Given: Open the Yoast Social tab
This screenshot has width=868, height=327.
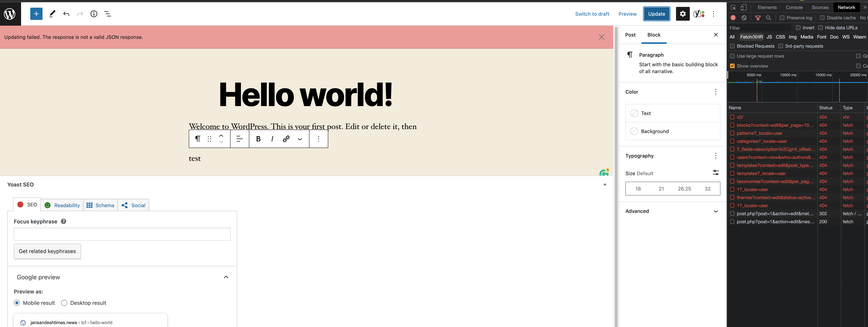Looking at the screenshot, I should click(133, 205).
